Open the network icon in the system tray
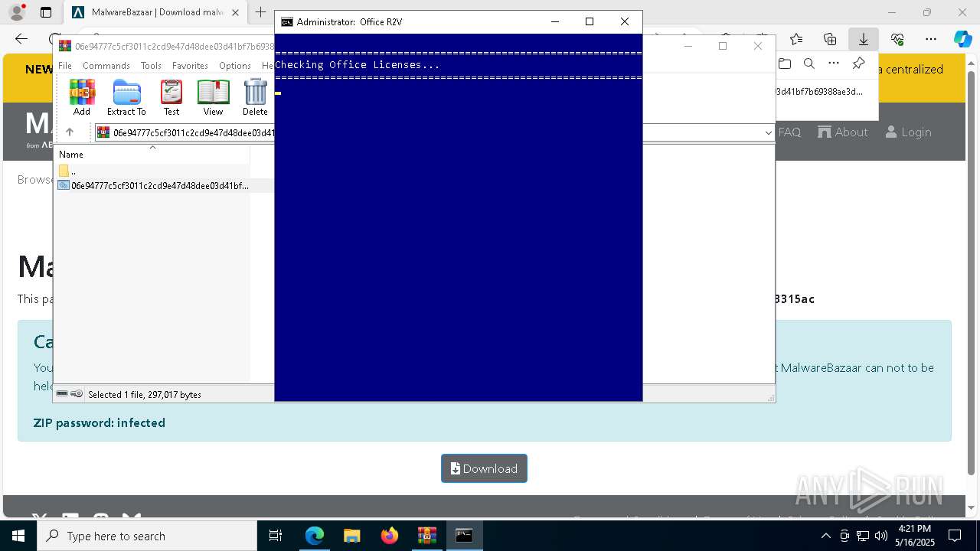The height and width of the screenshot is (551, 980). [x=863, y=536]
